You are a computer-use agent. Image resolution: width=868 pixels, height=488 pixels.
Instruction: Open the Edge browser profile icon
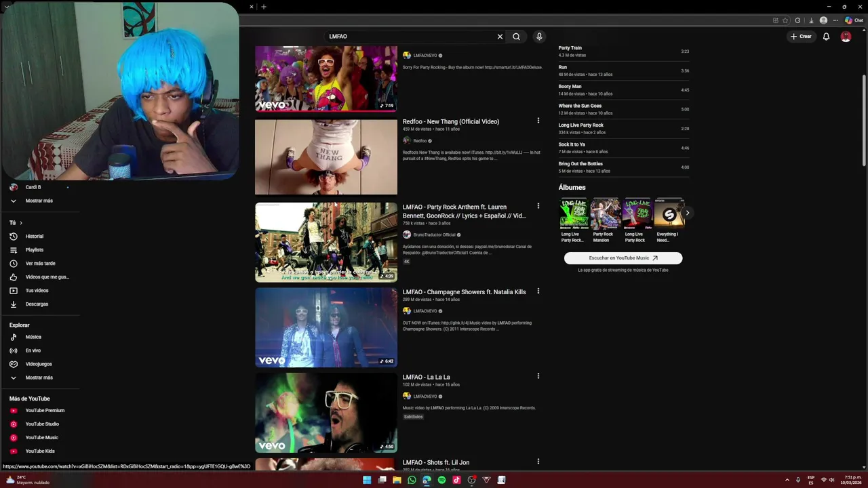pyautogui.click(x=823, y=20)
